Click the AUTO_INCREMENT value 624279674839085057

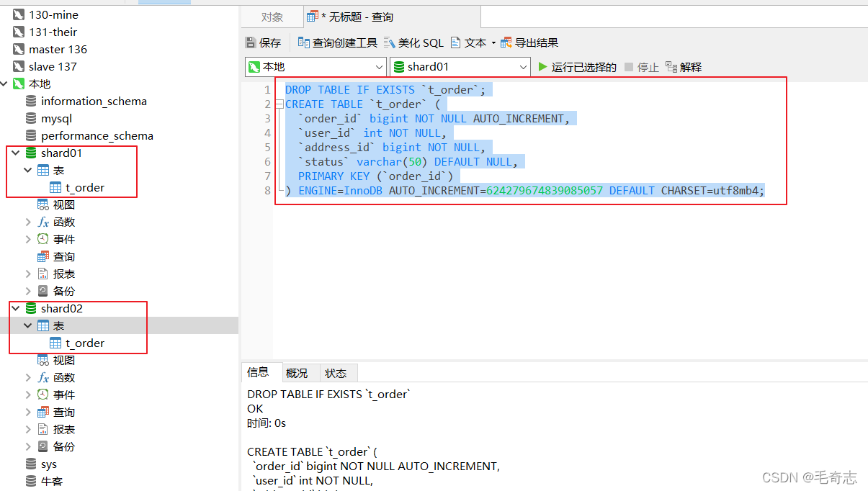tap(545, 191)
